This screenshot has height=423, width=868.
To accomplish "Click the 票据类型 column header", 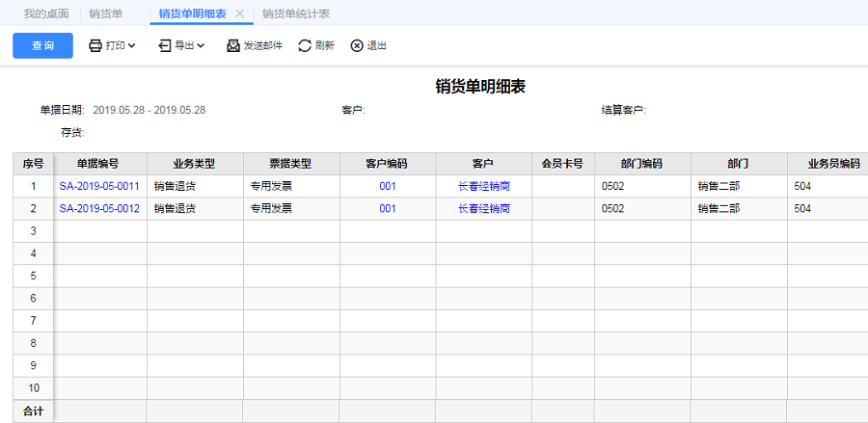I will [290, 164].
